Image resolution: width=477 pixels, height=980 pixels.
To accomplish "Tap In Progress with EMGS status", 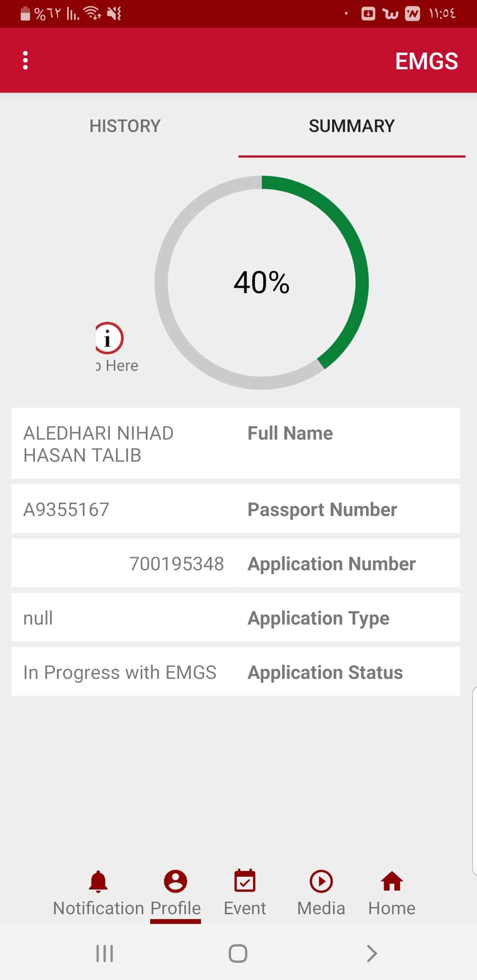I will coord(120,673).
